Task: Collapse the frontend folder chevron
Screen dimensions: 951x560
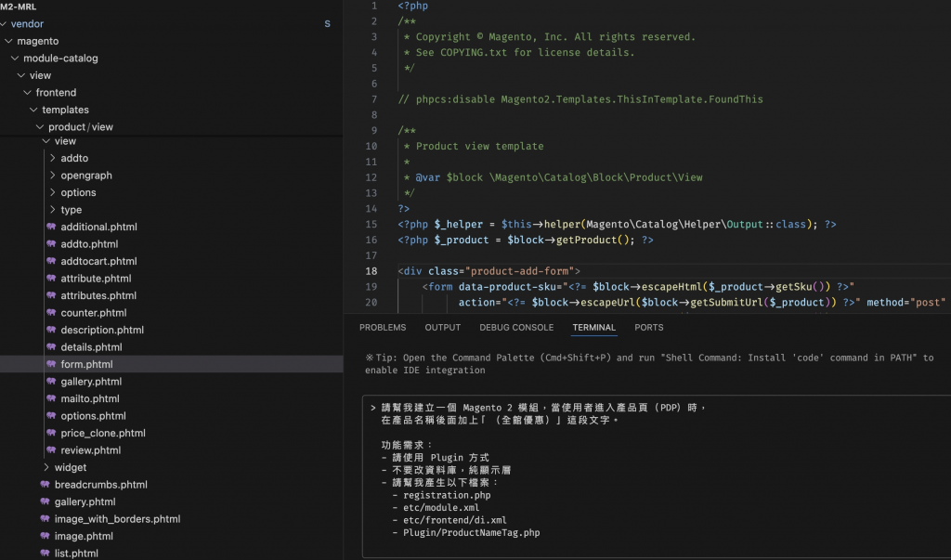Action: point(27,92)
